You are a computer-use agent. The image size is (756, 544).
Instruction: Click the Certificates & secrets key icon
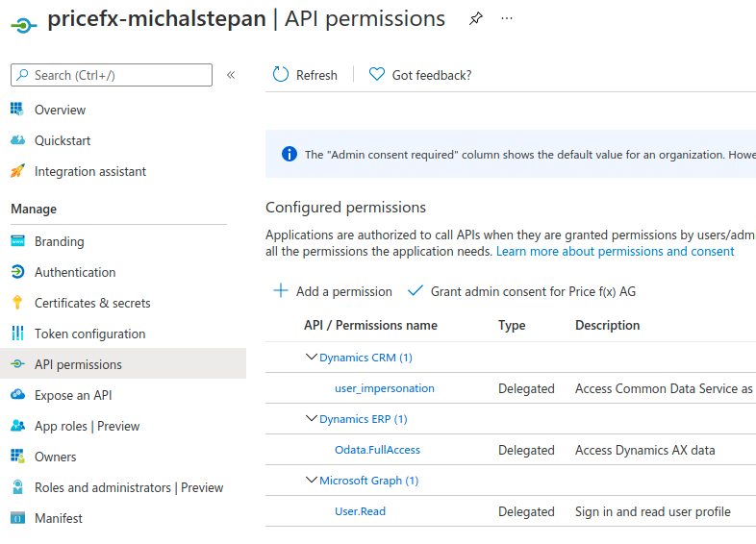(x=17, y=303)
